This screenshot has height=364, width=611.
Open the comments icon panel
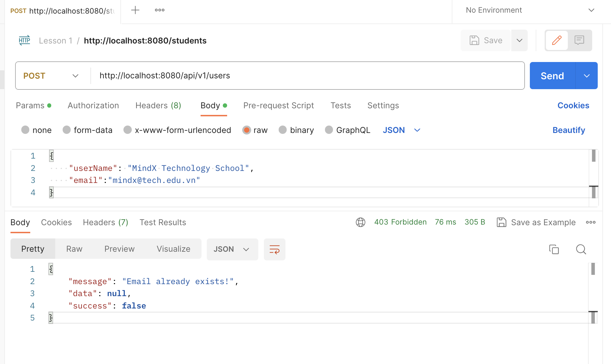coord(579,40)
